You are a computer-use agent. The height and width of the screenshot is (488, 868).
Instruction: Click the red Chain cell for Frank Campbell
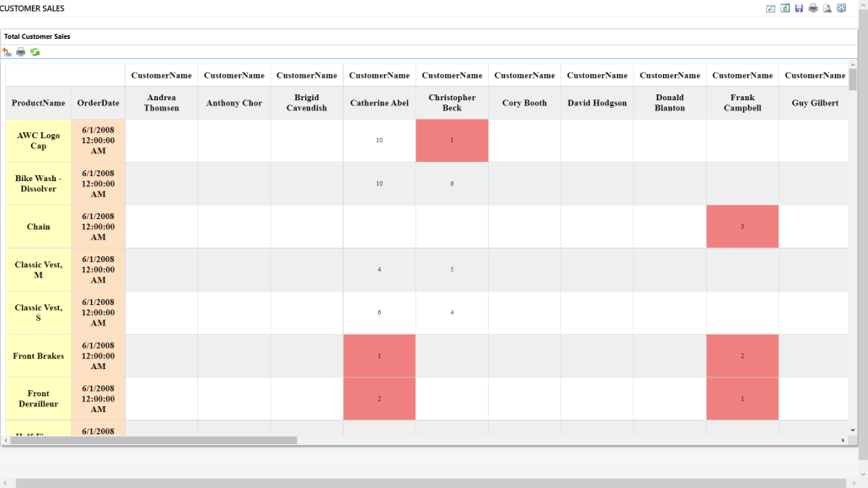[x=742, y=227]
